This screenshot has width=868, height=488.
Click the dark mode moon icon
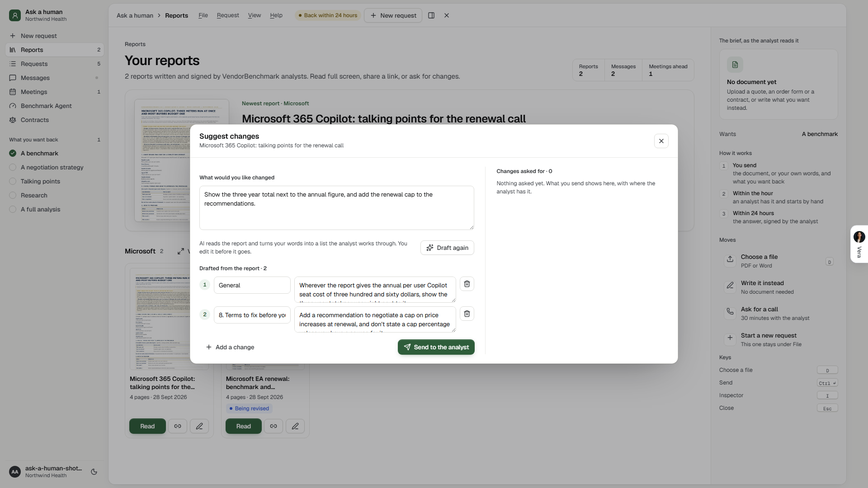(x=94, y=472)
